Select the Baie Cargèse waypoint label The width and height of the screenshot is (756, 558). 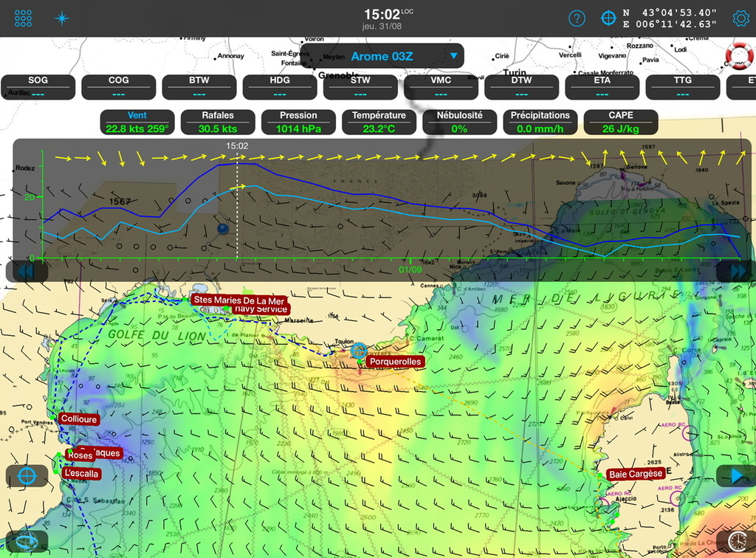636,474
